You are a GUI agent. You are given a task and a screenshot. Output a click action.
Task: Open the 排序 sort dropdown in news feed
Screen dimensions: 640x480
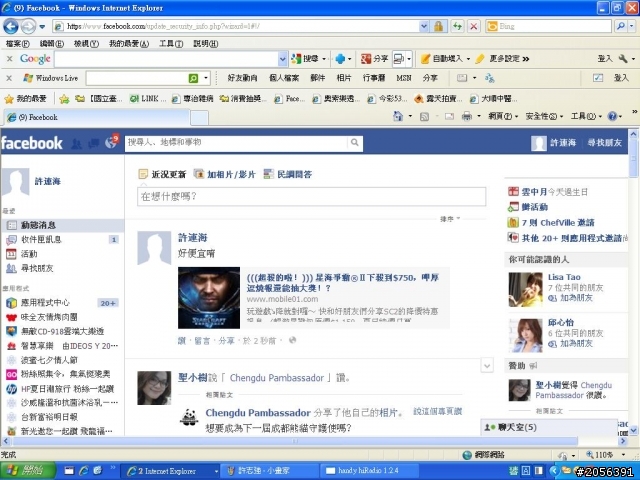coord(450,219)
